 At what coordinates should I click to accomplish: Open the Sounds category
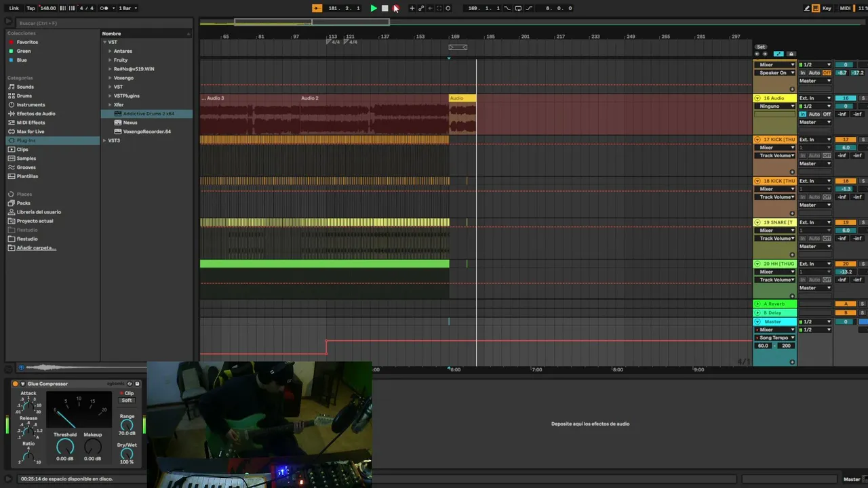click(x=25, y=87)
